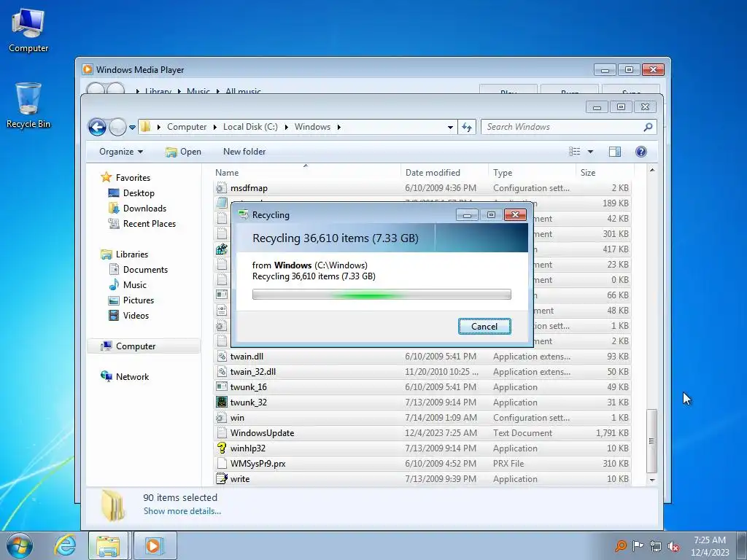Image resolution: width=747 pixels, height=560 pixels.
Task: Click the network tray icon
Action: tap(656, 546)
